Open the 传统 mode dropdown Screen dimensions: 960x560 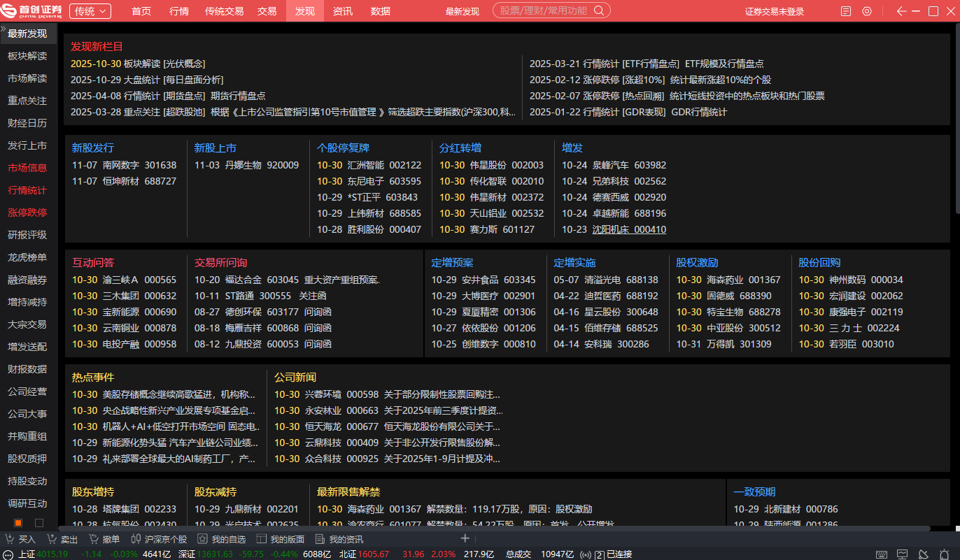tap(90, 11)
